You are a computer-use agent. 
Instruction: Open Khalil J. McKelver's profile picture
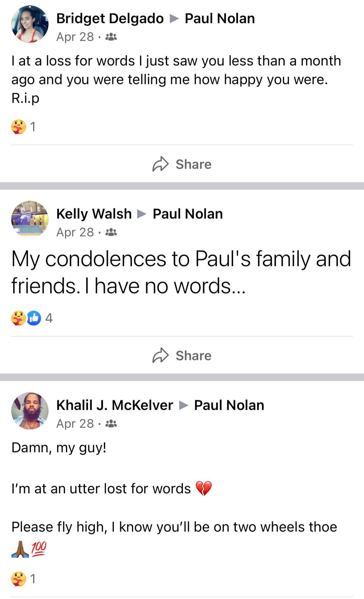point(30,411)
